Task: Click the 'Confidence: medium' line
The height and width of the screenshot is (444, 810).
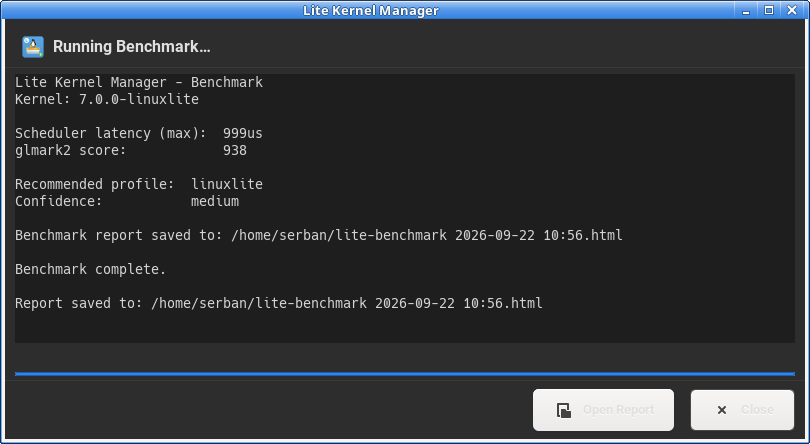Action: [127, 201]
